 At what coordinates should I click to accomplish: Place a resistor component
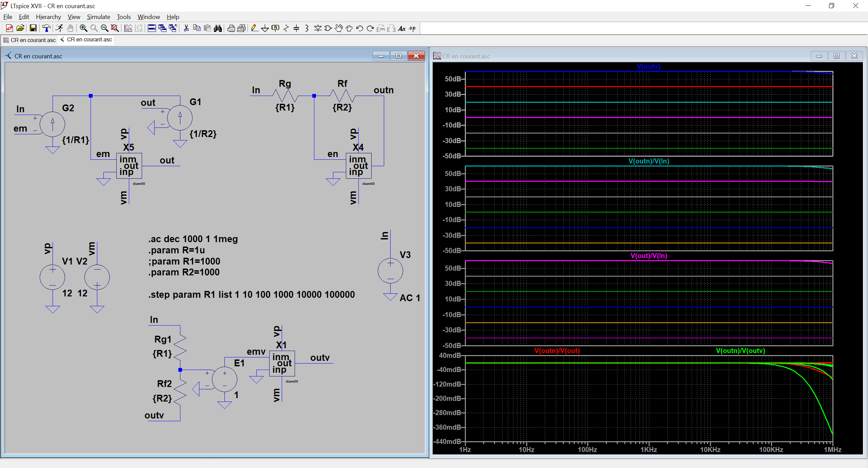[286, 28]
